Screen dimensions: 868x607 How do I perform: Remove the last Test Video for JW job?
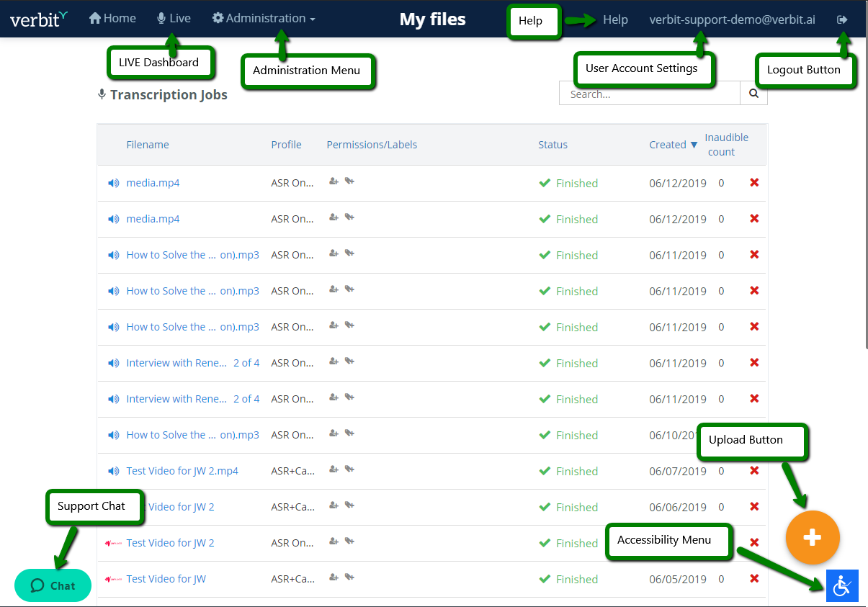754,579
